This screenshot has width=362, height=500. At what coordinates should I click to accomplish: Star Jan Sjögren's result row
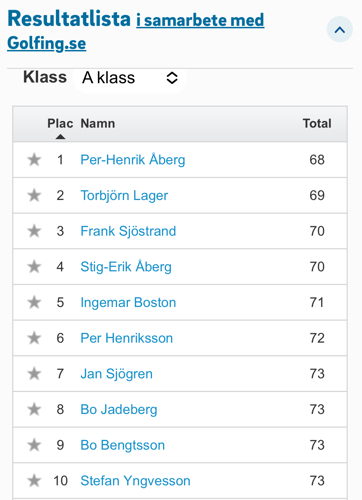click(x=34, y=374)
